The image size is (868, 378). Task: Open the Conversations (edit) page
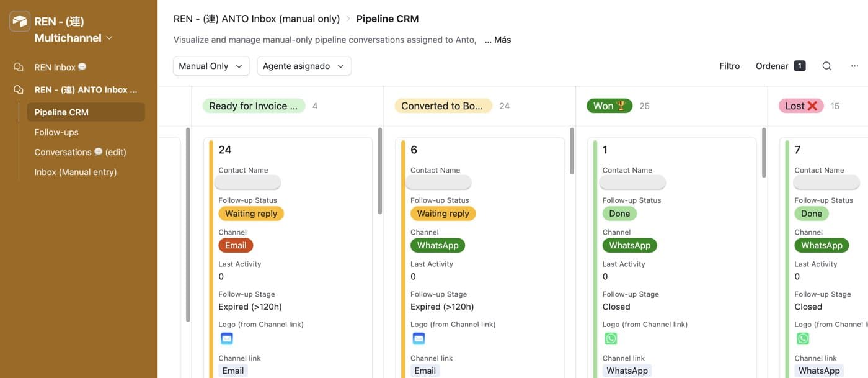click(x=80, y=152)
